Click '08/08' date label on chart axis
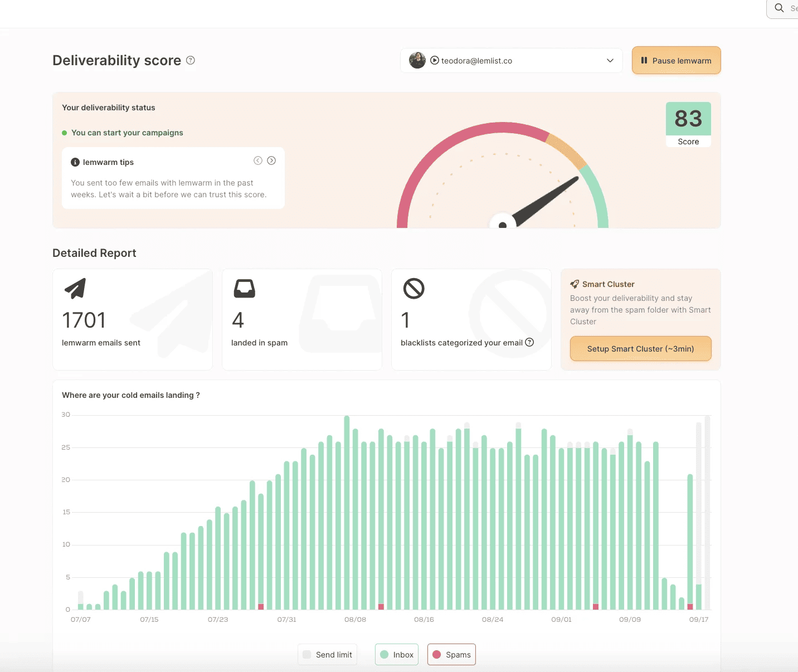The width and height of the screenshot is (798, 672). coord(355,620)
